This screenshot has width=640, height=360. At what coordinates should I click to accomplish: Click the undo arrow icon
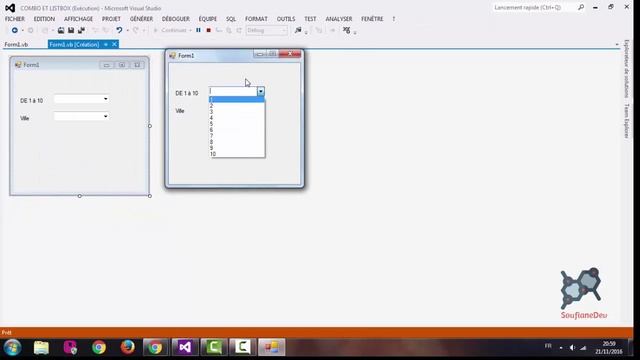click(x=119, y=30)
